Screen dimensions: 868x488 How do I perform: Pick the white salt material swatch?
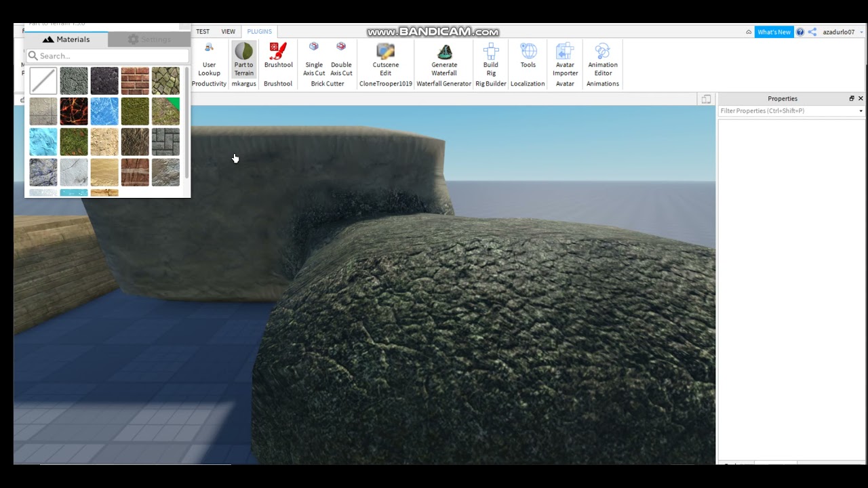74,172
